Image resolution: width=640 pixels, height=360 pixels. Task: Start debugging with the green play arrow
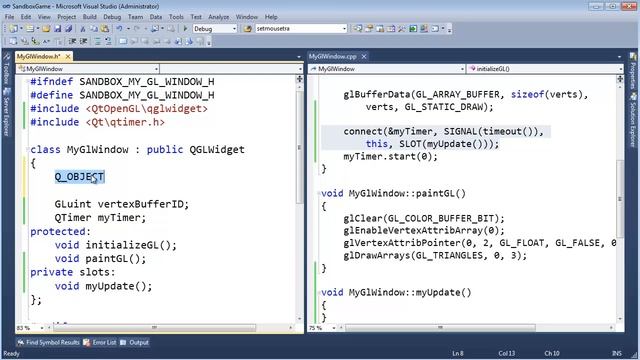pos(185,29)
